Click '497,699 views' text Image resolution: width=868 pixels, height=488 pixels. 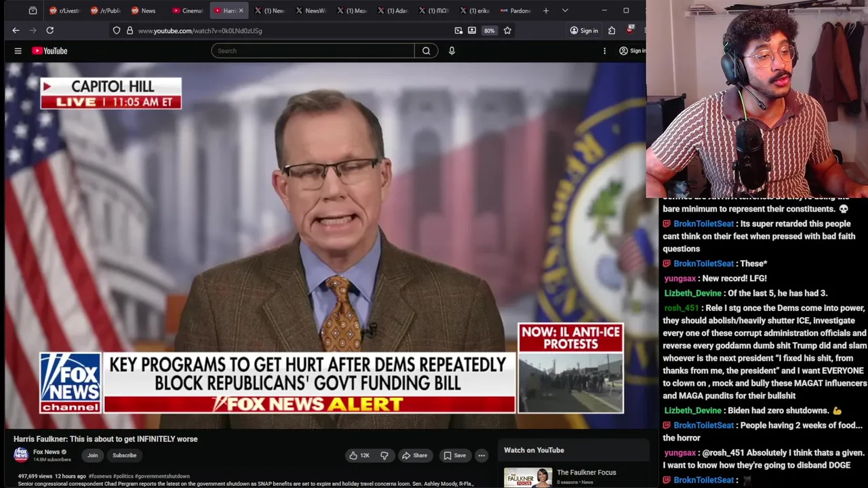[37, 476]
